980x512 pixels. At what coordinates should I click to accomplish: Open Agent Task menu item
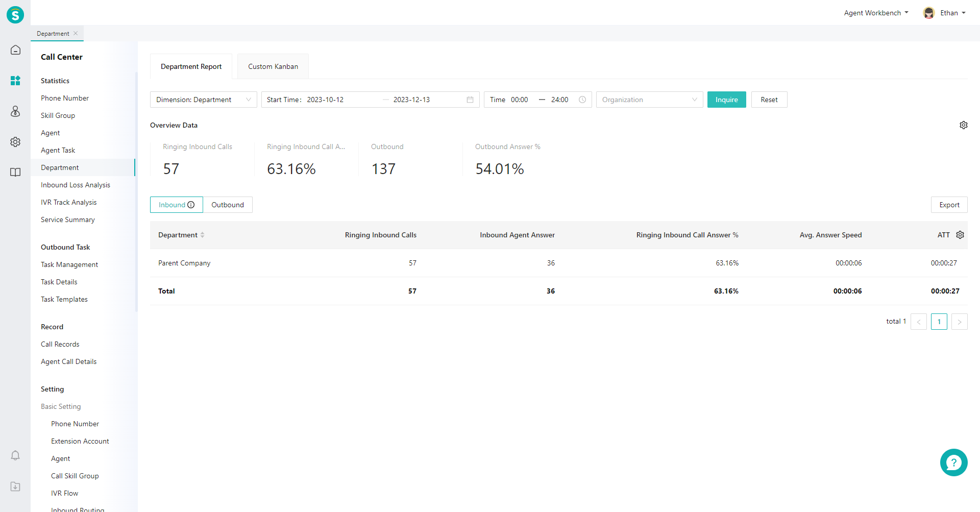coord(58,150)
